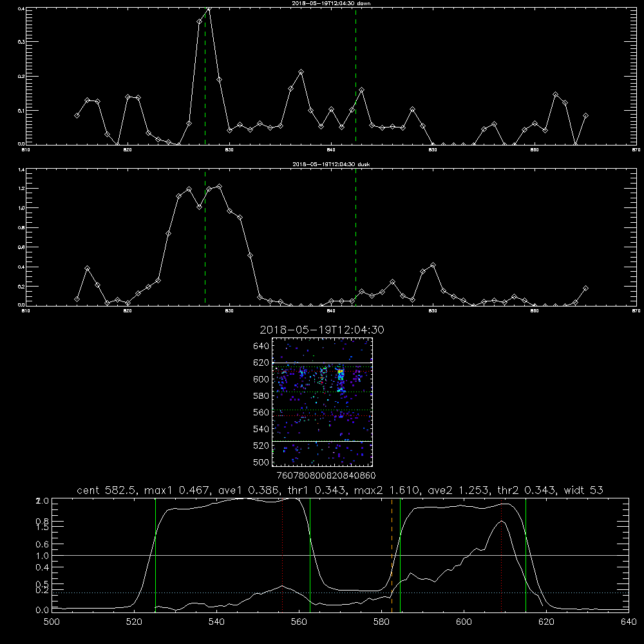Click the '640' label on bottom plot x-axis
The image size is (644, 644).
[629, 622]
